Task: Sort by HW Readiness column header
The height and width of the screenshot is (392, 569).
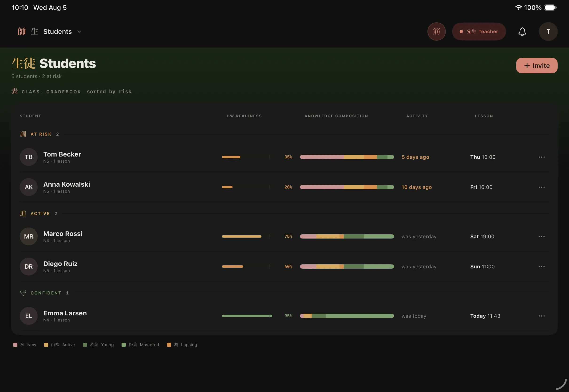Action: (x=244, y=116)
